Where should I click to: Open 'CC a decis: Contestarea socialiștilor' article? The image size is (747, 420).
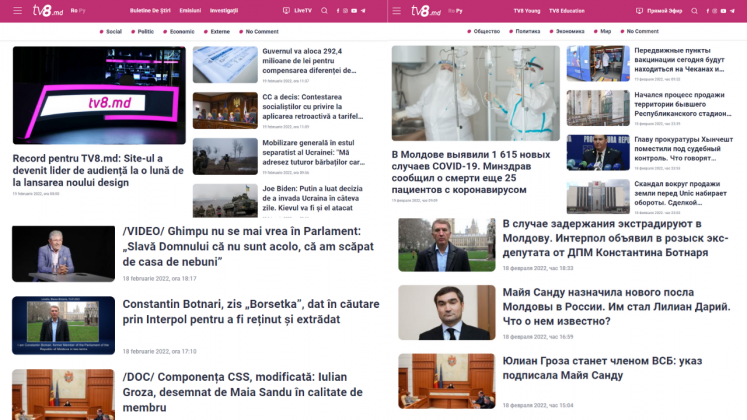point(313,106)
